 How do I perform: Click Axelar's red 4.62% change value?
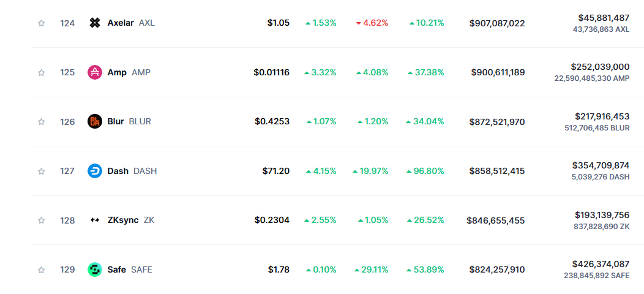[372, 23]
